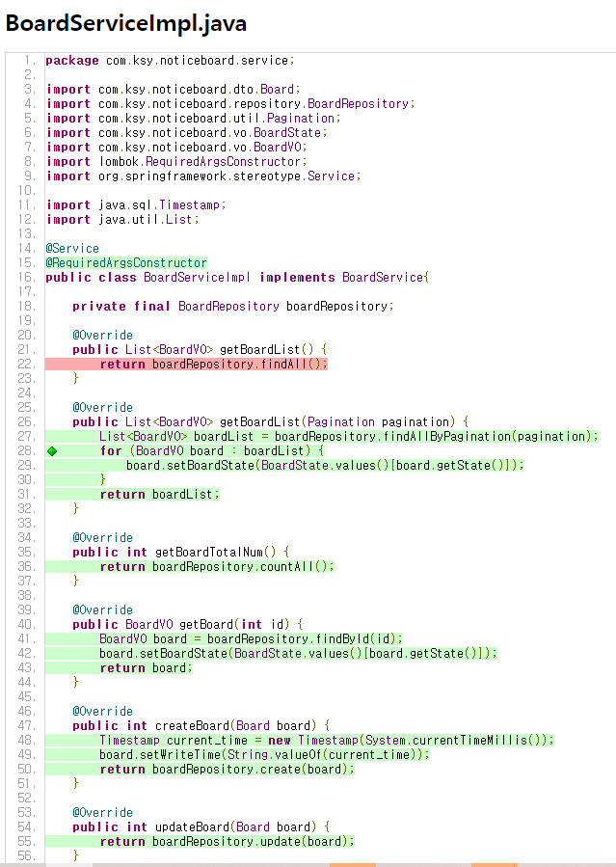Click the boardRepository.findById(id) line

[251, 638]
